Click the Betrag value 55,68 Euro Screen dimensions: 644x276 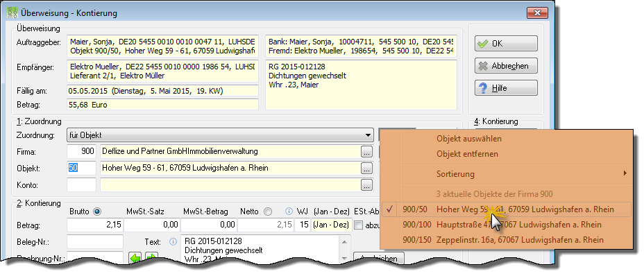pos(162,105)
